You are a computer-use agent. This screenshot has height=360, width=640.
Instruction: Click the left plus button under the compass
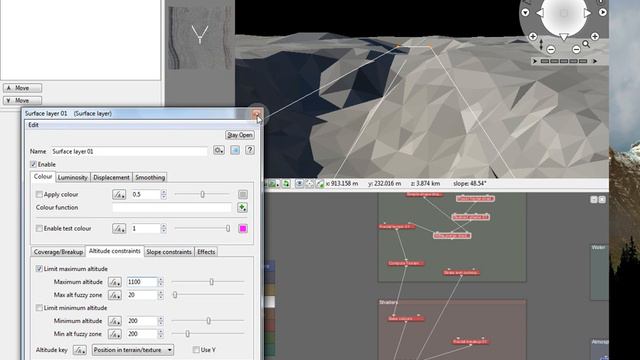pyautogui.click(x=533, y=37)
